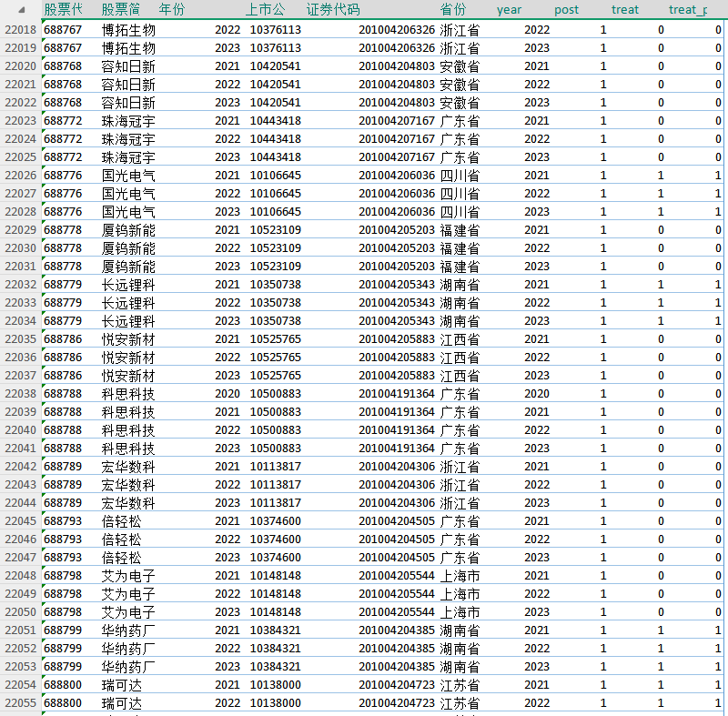The height and width of the screenshot is (716, 728).
Task: Select the treat_p column header
Action: [x=688, y=10]
